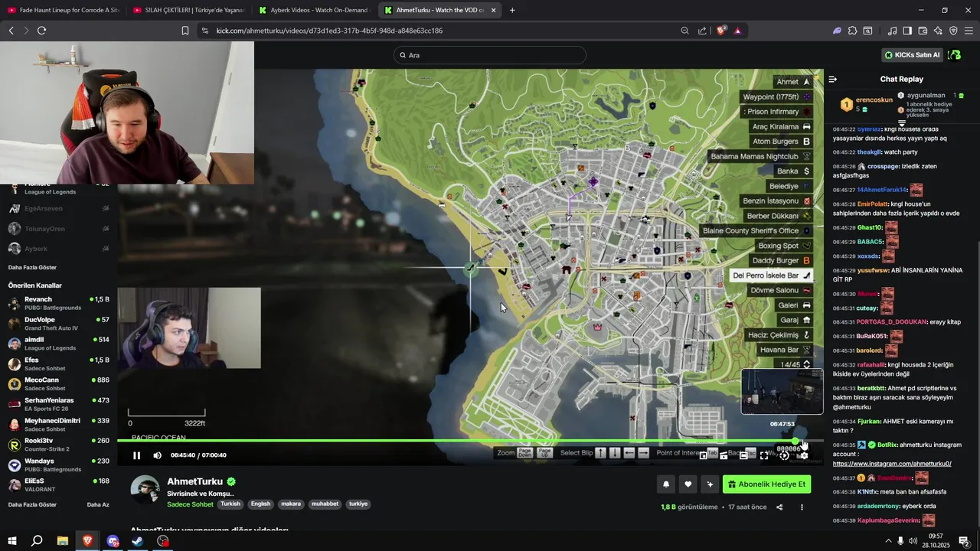
Task: Open Windows taskbar search
Action: 37,541
